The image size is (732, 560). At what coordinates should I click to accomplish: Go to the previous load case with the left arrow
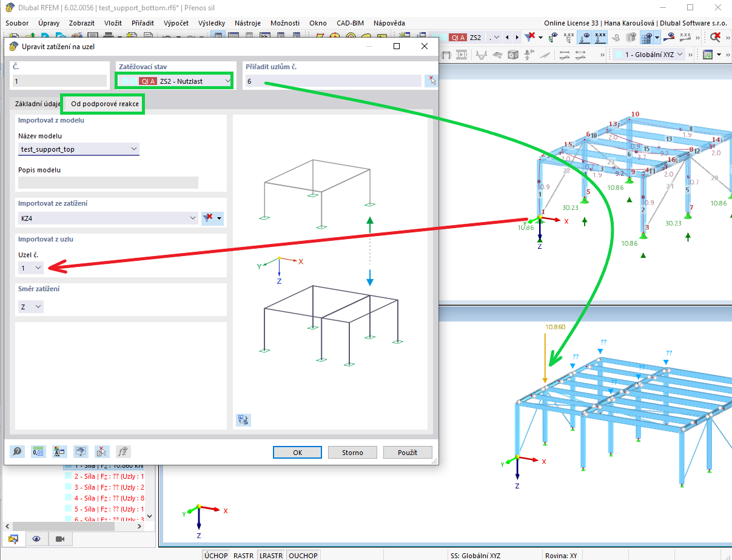(507, 38)
